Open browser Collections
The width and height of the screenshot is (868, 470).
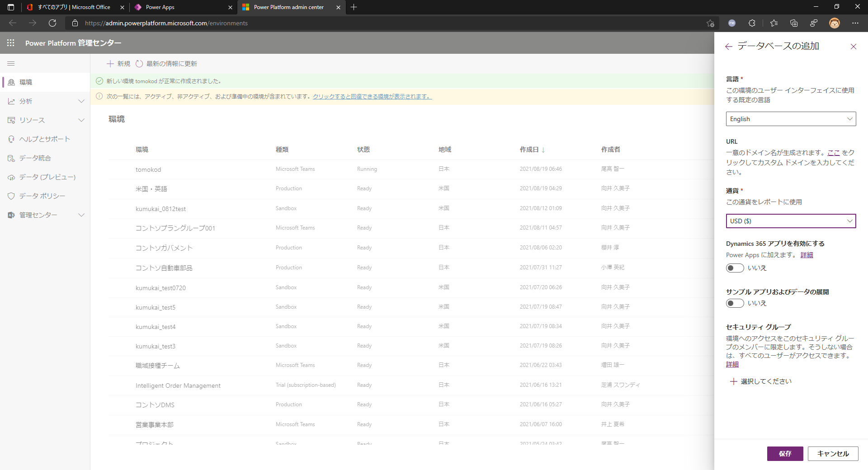tap(794, 23)
